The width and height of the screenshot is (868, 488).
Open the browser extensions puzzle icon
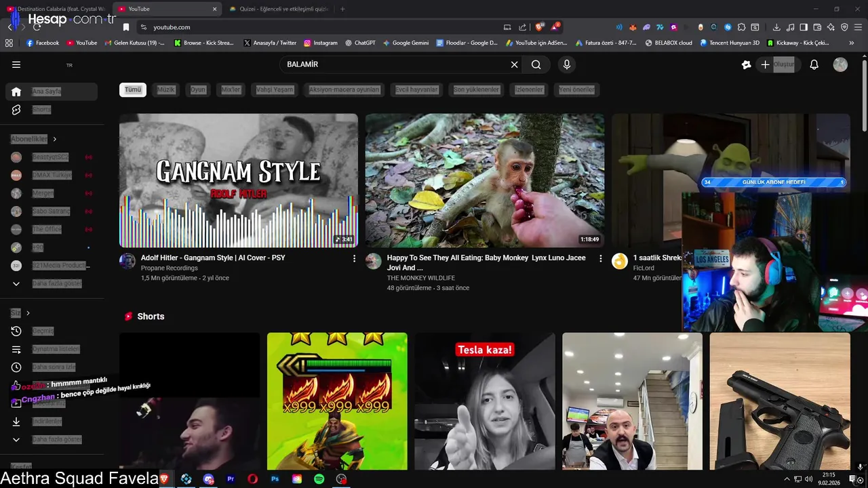(x=741, y=27)
